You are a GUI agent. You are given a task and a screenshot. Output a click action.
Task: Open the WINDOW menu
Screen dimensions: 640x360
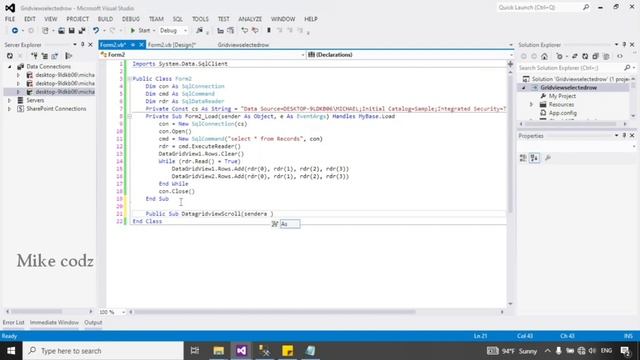click(x=283, y=19)
